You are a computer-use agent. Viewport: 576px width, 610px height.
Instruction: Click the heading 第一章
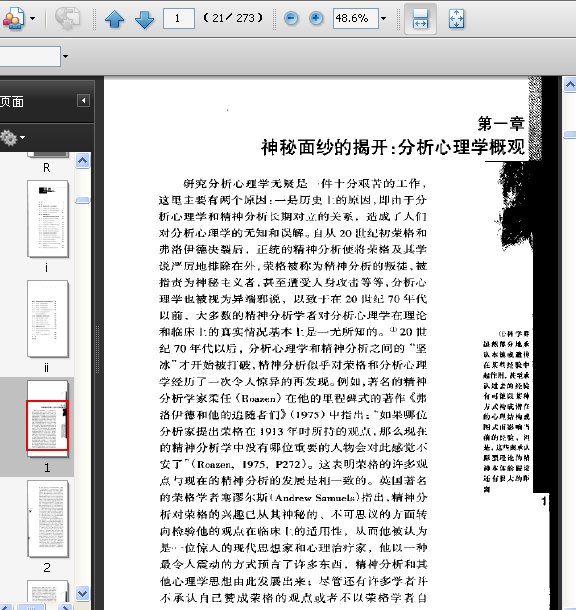501,123
